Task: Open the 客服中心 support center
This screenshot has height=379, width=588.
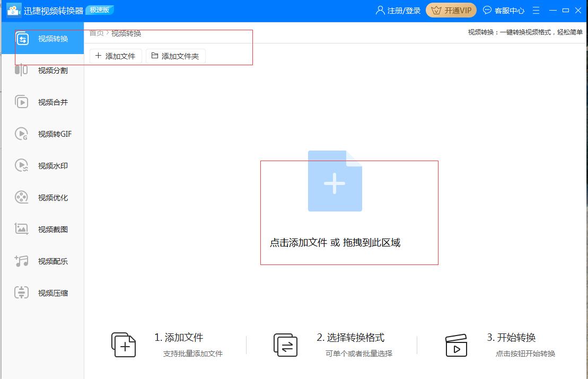Action: (x=504, y=10)
